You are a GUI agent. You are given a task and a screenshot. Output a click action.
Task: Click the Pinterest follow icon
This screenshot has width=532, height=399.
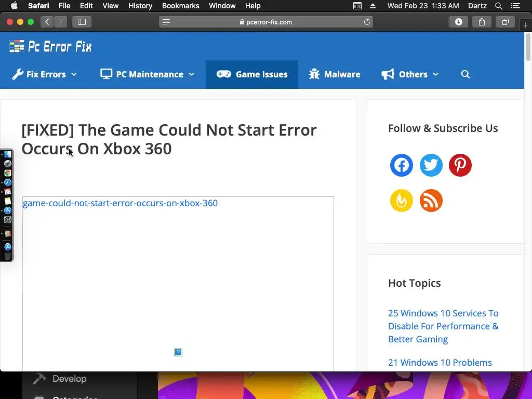click(x=460, y=165)
